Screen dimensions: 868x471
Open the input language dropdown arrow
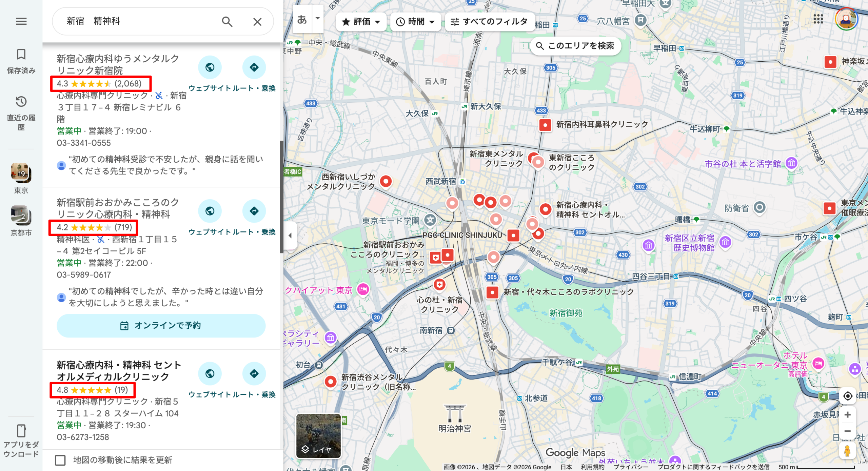pyautogui.click(x=317, y=19)
